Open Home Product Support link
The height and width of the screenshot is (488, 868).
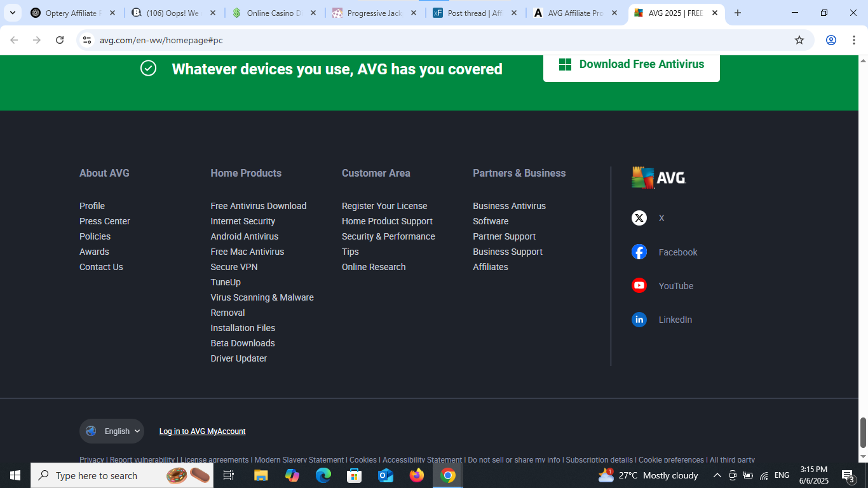point(387,221)
